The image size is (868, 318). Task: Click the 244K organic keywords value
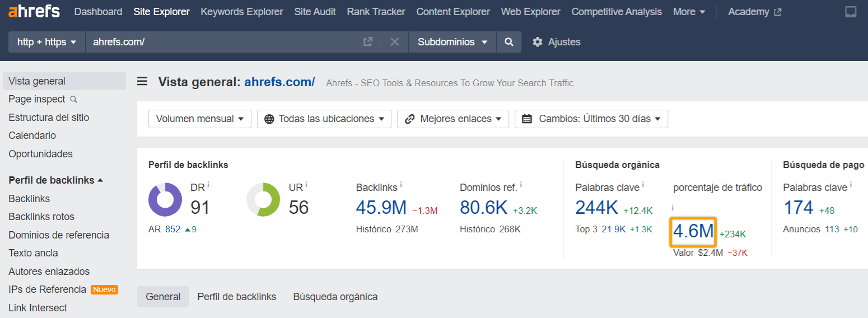point(596,208)
